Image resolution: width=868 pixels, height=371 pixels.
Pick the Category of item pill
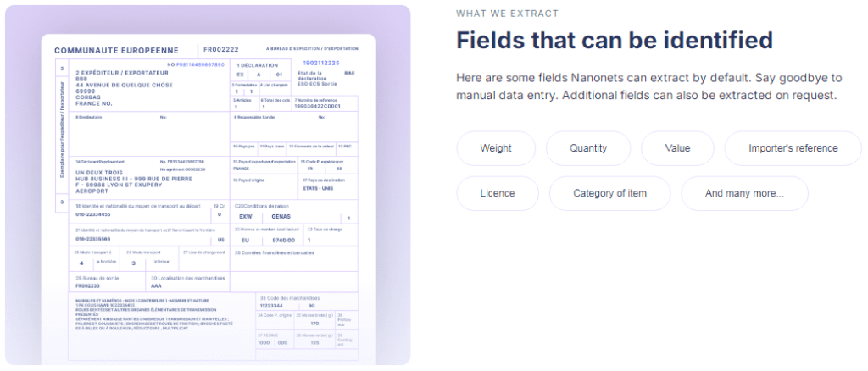tap(609, 193)
